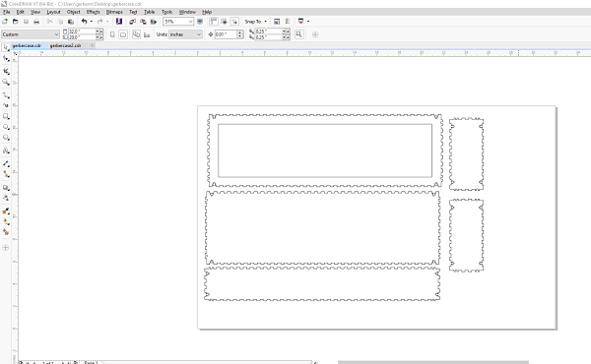
Task: Select the Shape tool
Action: pos(5,58)
